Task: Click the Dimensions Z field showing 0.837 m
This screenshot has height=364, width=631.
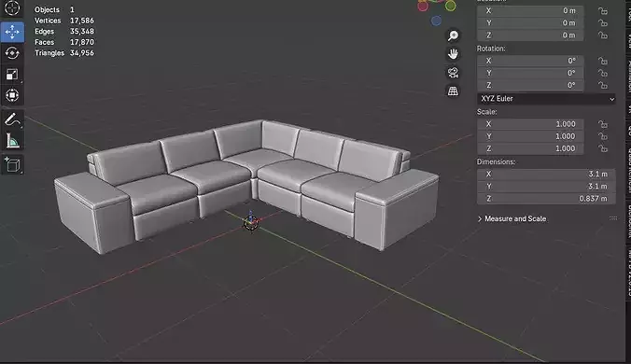Action: pos(546,199)
